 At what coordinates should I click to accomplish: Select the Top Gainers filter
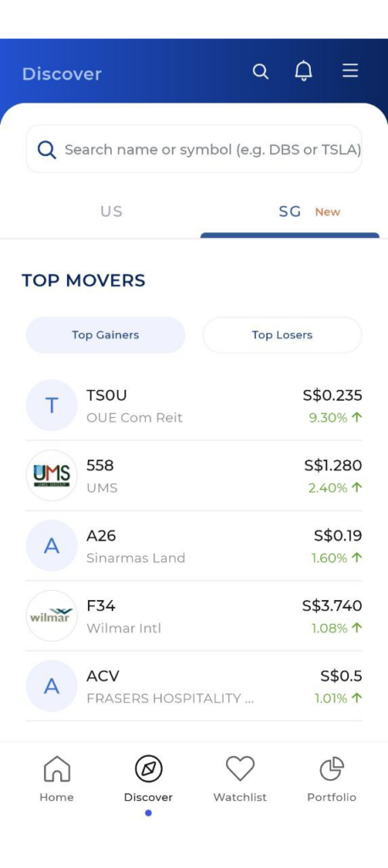(x=106, y=335)
